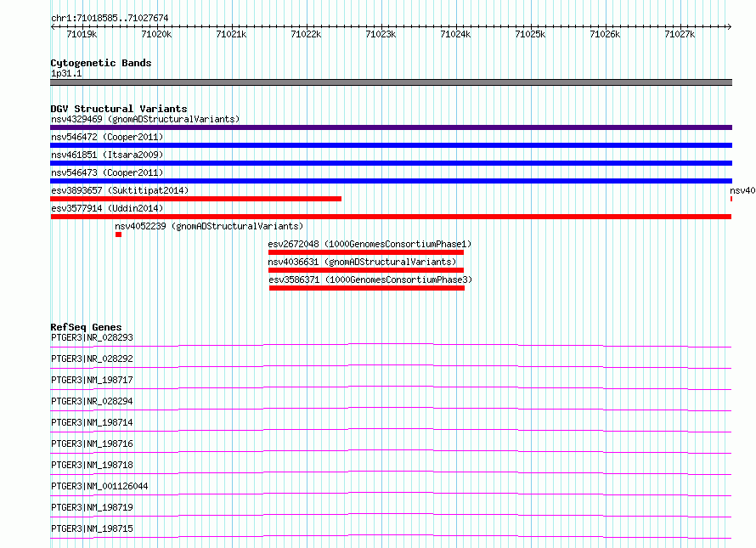Open esv2672048 (1000GenomesConsortiumPhase1) label

point(370,244)
